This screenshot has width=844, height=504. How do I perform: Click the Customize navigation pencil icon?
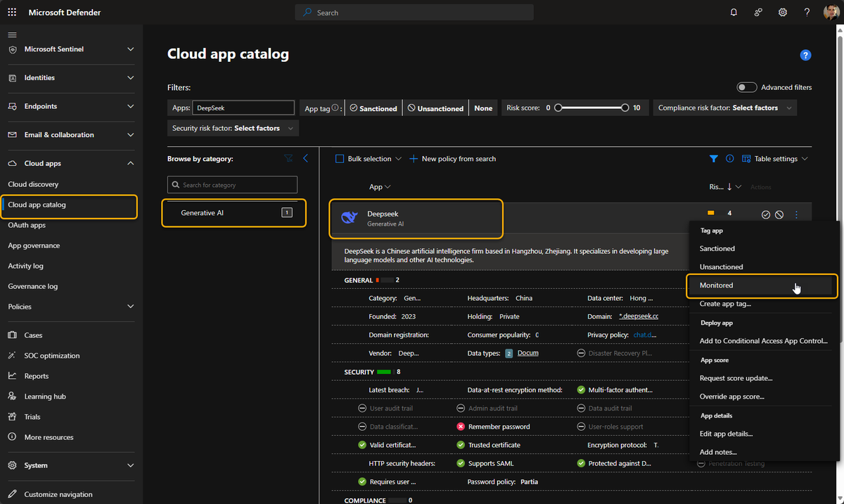pos(13,494)
